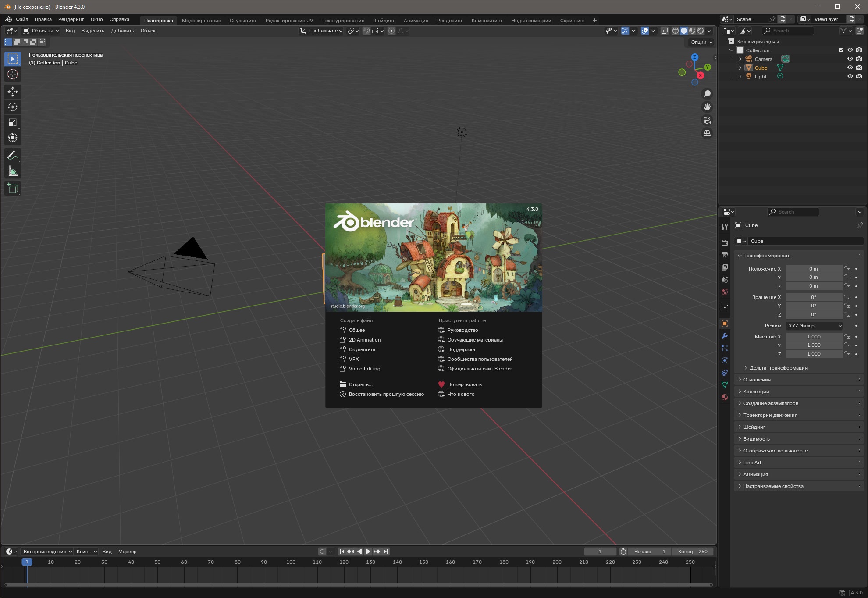Select the Rotate tool
Screen dimensions: 868x598
13,107
